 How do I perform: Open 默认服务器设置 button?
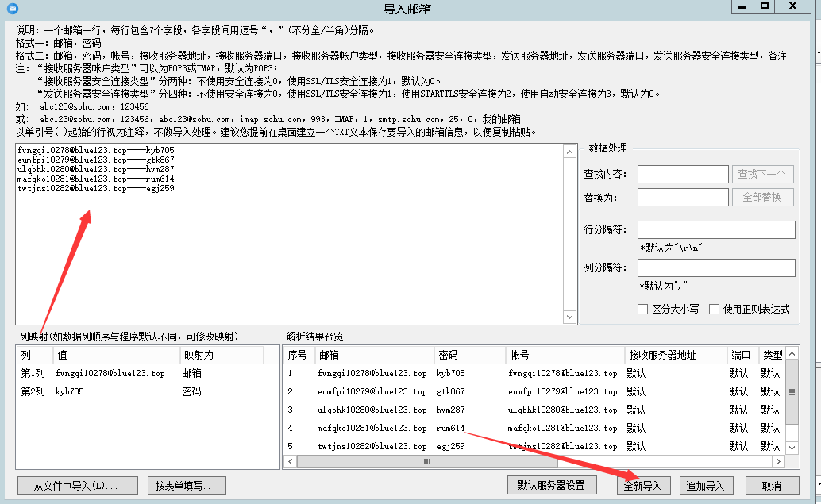(552, 485)
